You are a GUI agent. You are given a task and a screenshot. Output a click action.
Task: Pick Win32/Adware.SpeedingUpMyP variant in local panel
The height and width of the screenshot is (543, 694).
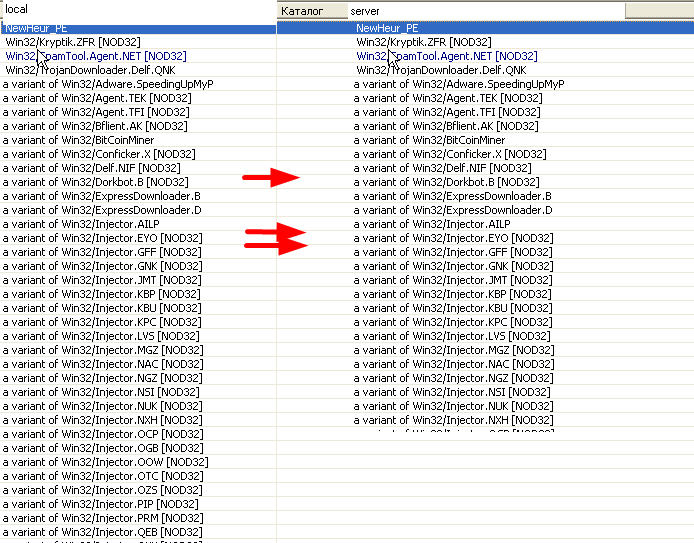[108, 84]
